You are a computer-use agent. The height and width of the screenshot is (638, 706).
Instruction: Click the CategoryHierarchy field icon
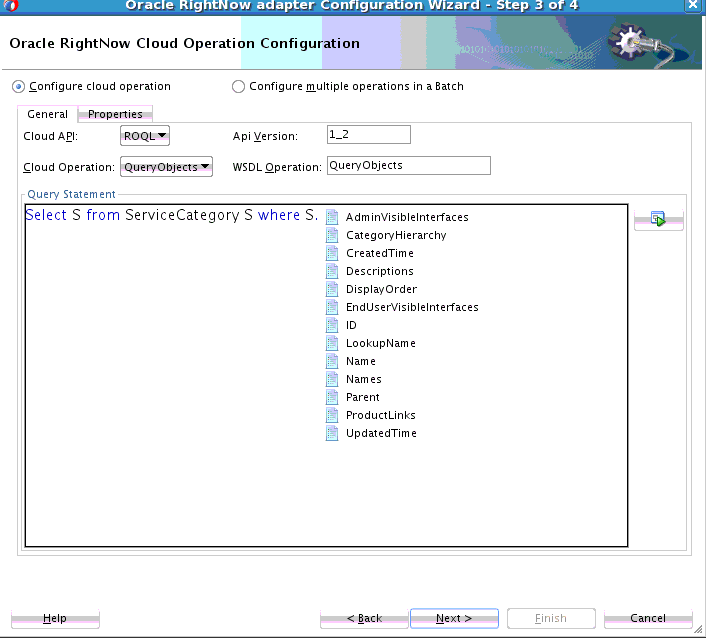coord(332,235)
